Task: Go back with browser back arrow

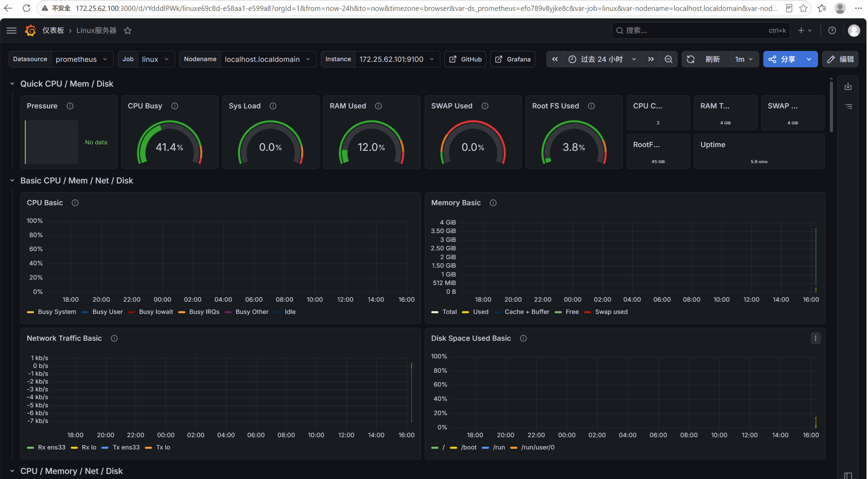Action: tap(8, 8)
